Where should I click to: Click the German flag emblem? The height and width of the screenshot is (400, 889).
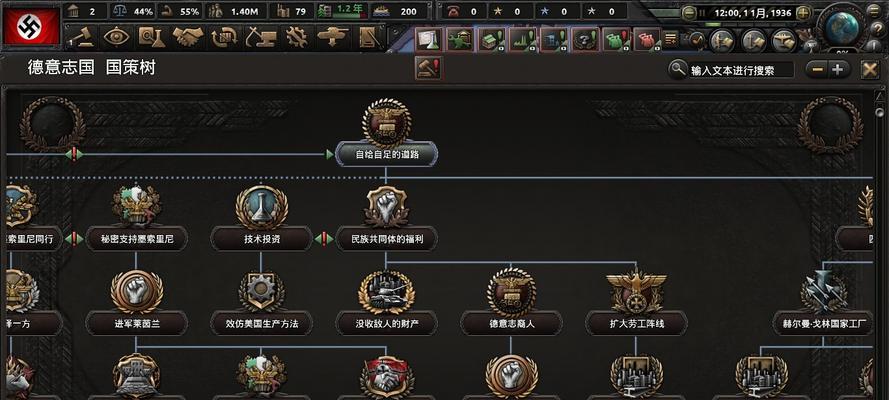point(31,26)
